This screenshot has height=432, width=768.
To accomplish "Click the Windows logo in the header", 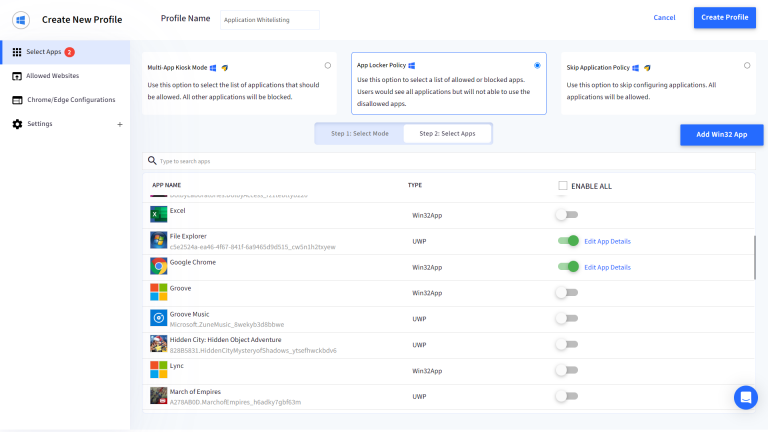I will (x=21, y=19).
